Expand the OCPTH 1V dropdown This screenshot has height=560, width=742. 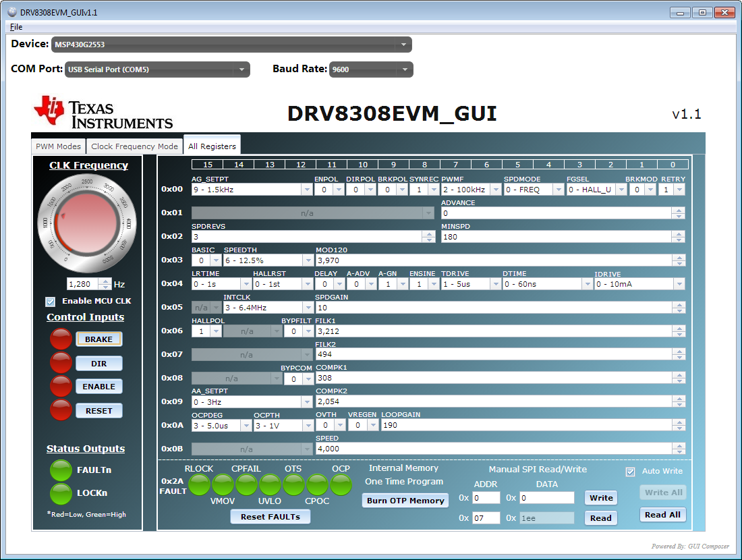coord(308,426)
